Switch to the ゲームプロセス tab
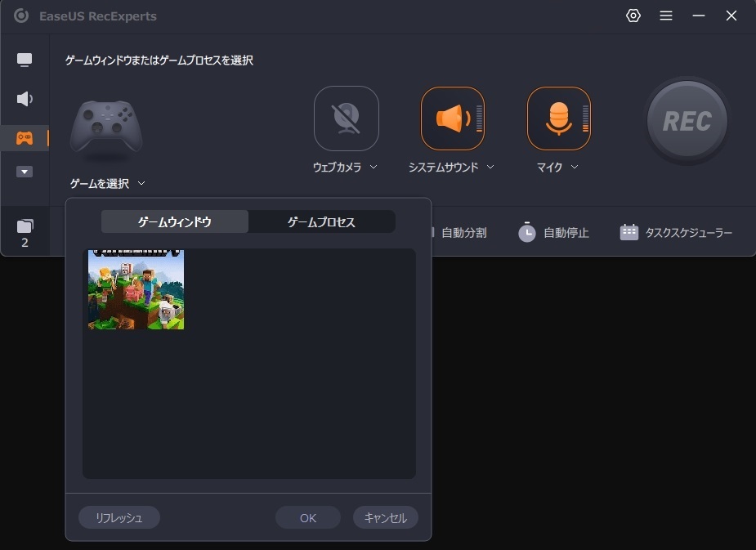The image size is (756, 550). tap(321, 221)
